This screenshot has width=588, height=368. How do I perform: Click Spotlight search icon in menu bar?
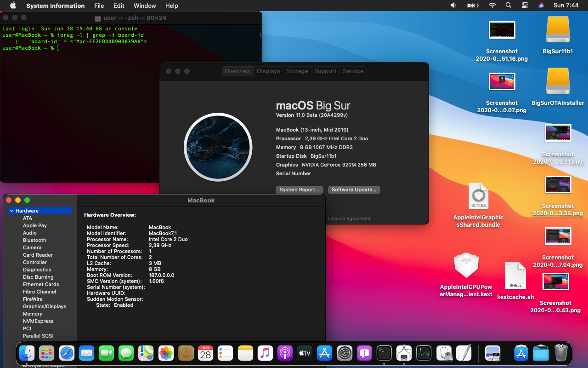click(509, 6)
